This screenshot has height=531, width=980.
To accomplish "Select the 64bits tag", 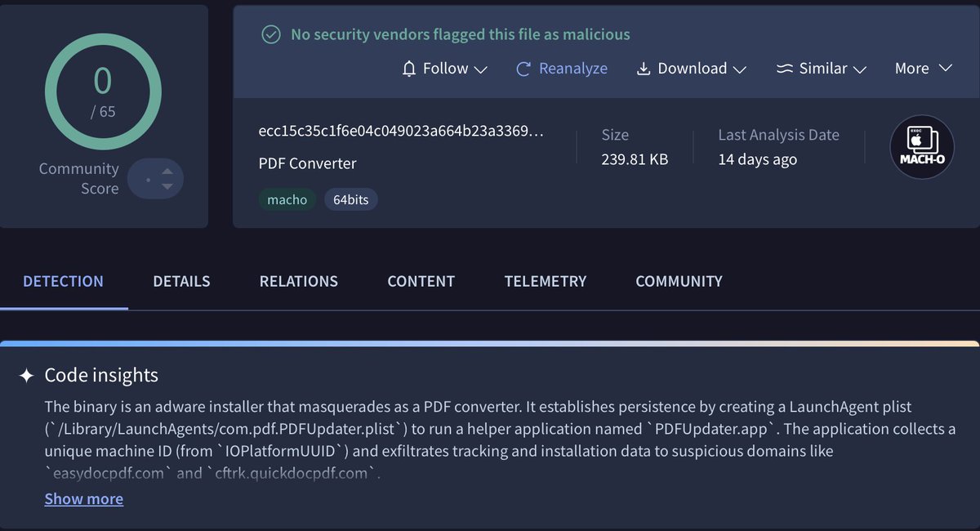I will pyautogui.click(x=351, y=199).
